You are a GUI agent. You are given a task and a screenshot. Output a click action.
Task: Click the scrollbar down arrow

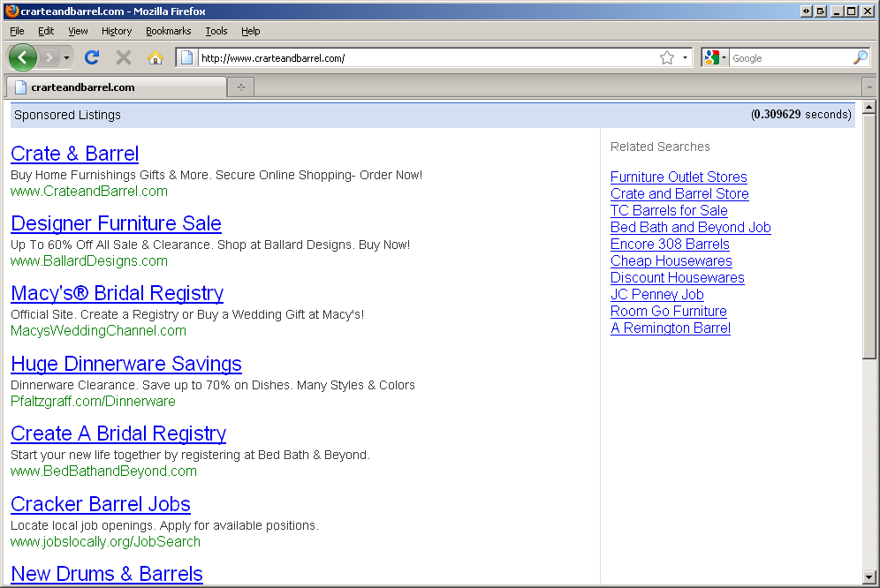point(869,577)
